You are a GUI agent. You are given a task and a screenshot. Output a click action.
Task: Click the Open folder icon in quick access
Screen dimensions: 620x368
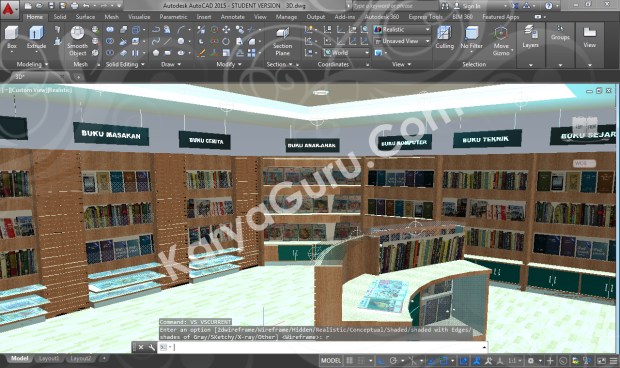pos(39,6)
